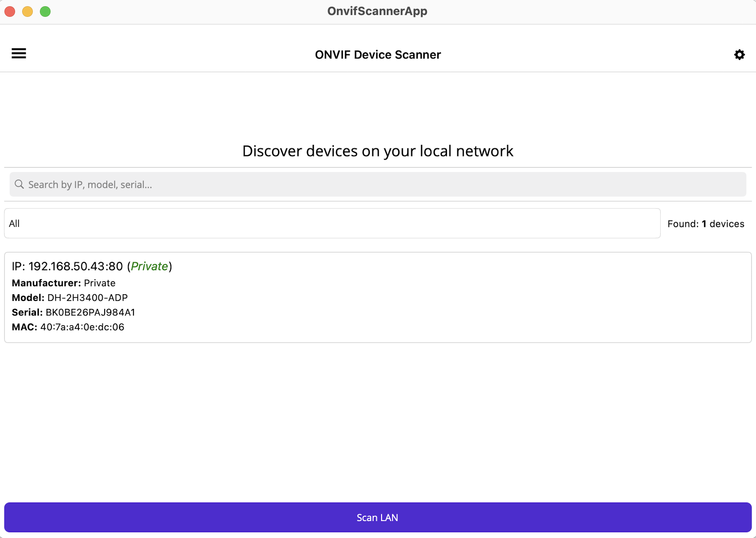Click the Manufacturer: Private line

coord(63,283)
